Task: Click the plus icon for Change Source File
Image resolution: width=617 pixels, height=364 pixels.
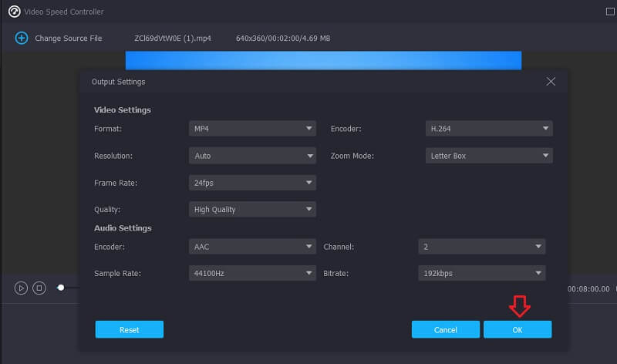Action: click(x=22, y=38)
